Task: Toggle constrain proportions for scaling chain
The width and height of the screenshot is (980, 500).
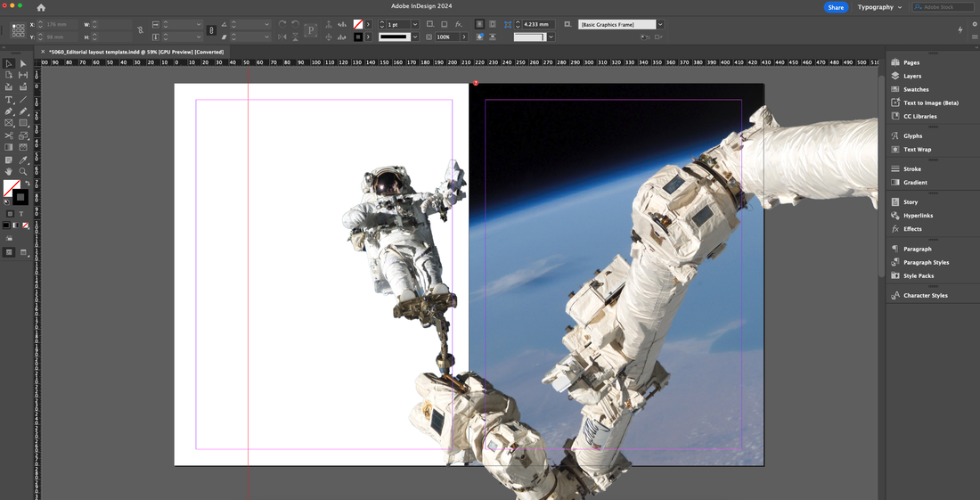Action: click(x=211, y=30)
